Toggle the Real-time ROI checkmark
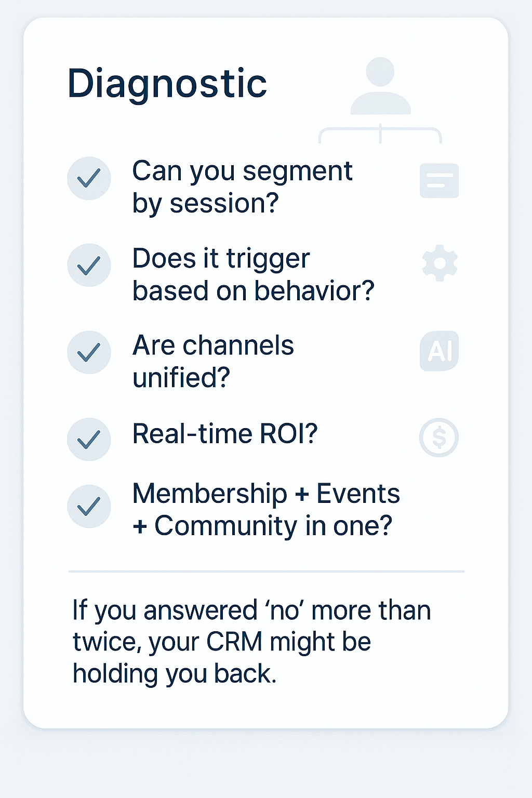Viewport: 532px width, 798px height. click(89, 439)
